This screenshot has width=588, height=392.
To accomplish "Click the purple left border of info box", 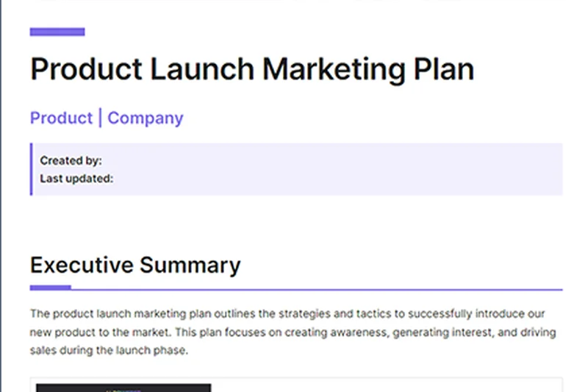I will click(32, 169).
